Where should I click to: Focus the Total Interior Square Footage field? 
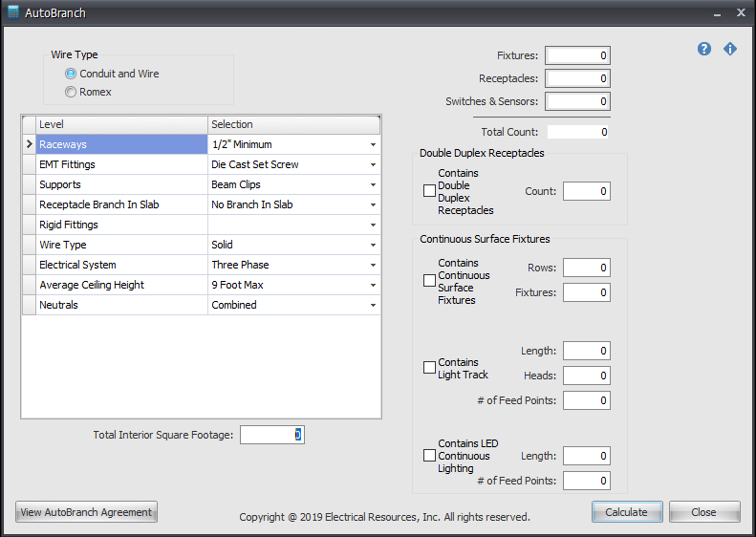[271, 435]
